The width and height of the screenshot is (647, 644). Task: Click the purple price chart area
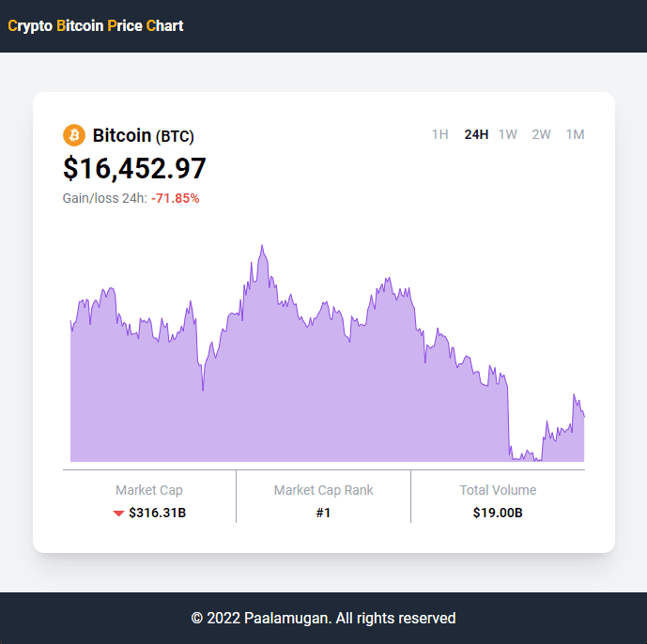tap(327, 353)
